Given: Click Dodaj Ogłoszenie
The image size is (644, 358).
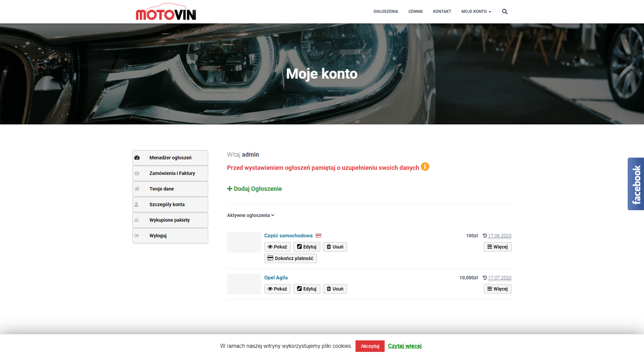Looking at the screenshot, I should (x=254, y=188).
